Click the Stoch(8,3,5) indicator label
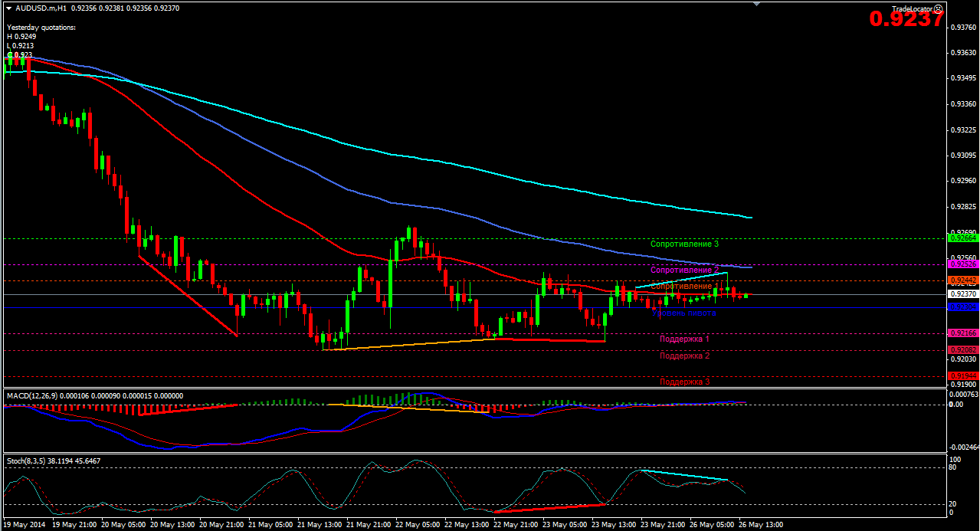The width and height of the screenshot is (980, 531). (x=28, y=461)
